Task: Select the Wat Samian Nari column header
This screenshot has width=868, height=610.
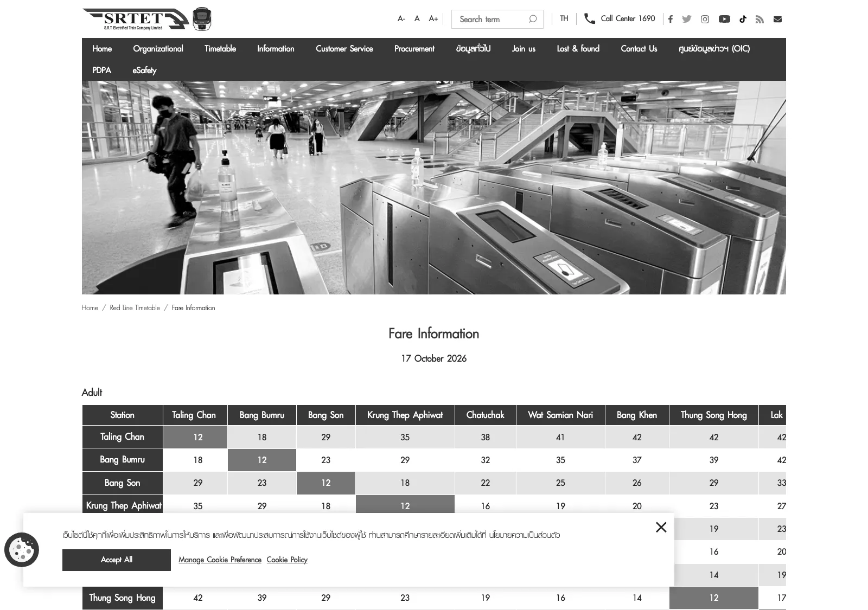Action: click(x=560, y=415)
